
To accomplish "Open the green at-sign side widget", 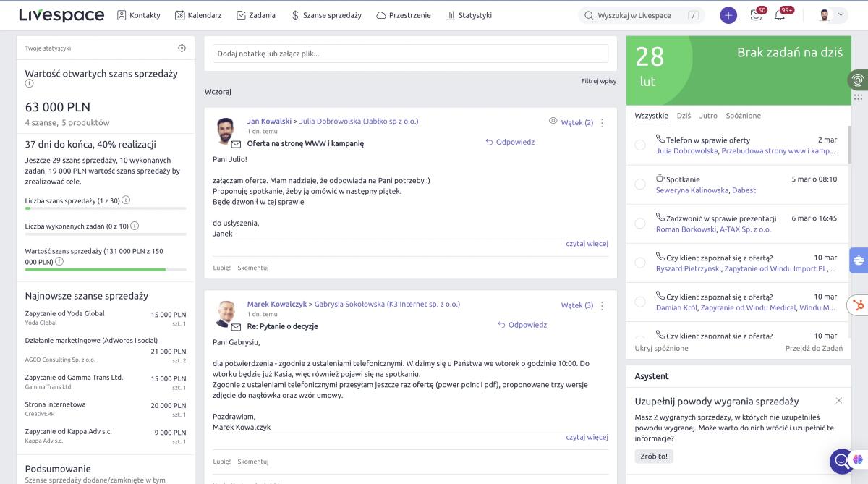I will pos(858,80).
